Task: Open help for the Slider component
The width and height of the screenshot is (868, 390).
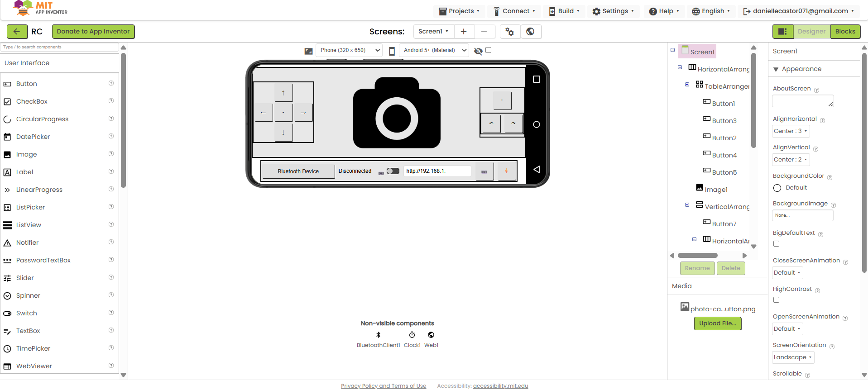Action: pyautogui.click(x=111, y=277)
